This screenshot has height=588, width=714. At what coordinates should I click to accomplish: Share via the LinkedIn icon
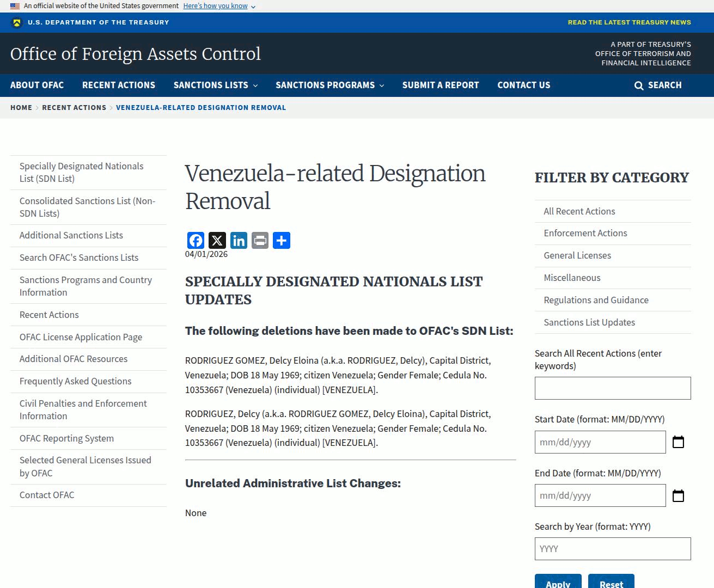[x=239, y=240]
